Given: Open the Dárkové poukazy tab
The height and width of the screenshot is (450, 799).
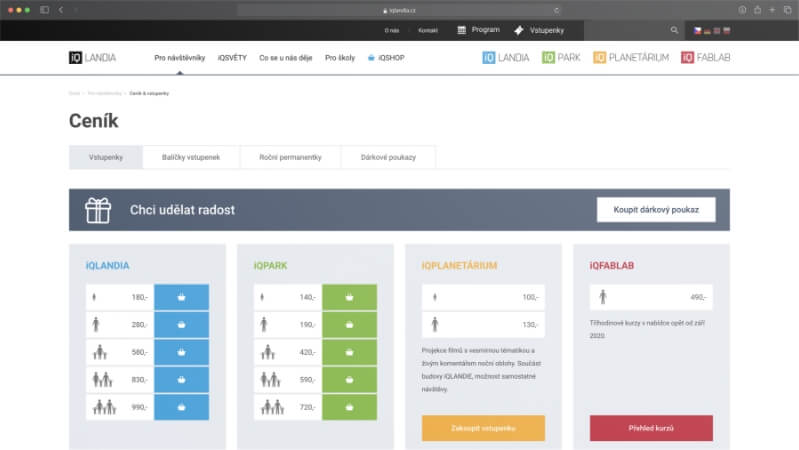Looking at the screenshot, I should (x=388, y=158).
